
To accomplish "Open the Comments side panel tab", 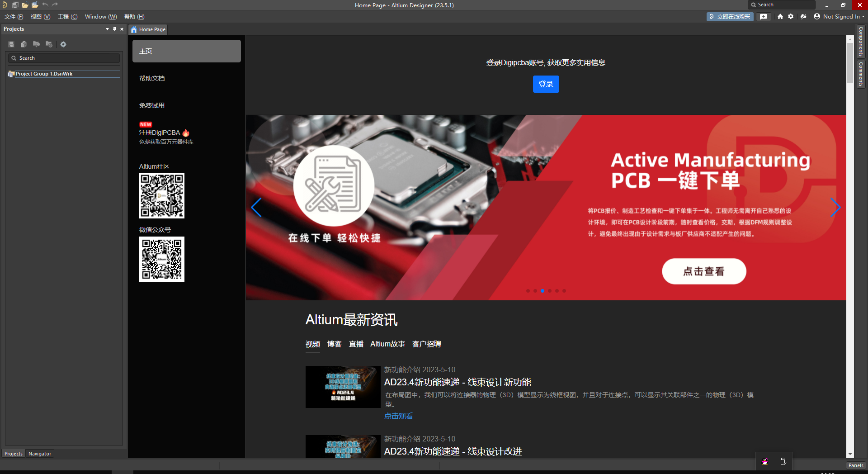I will (x=861, y=74).
